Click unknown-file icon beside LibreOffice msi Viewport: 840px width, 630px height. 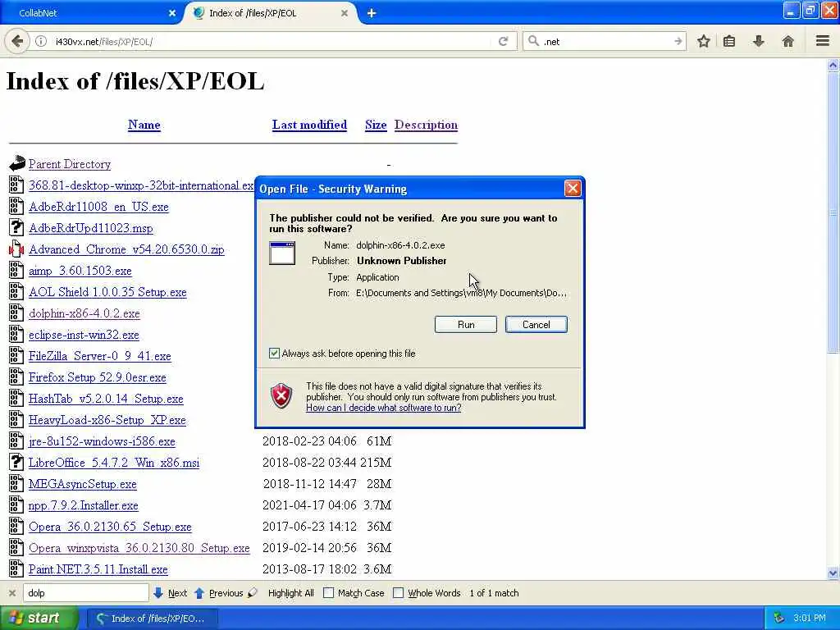[x=16, y=462]
